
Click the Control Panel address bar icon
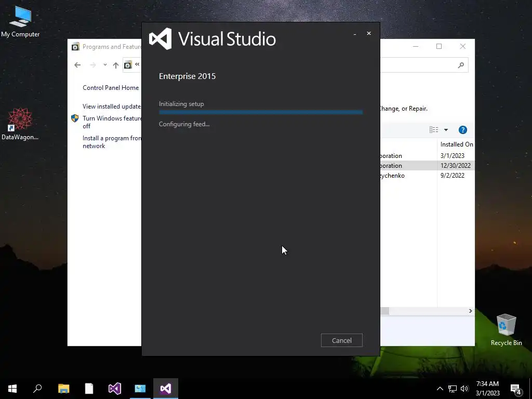[128, 65]
